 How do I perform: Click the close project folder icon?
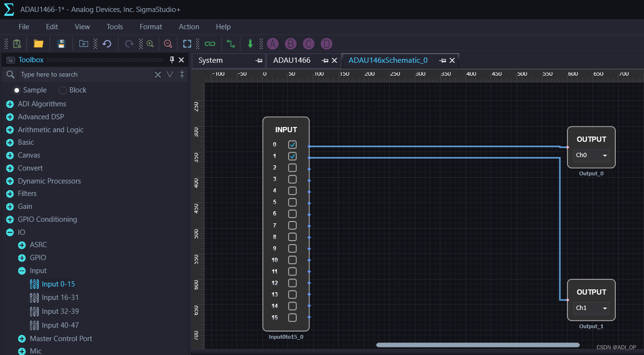(x=84, y=44)
